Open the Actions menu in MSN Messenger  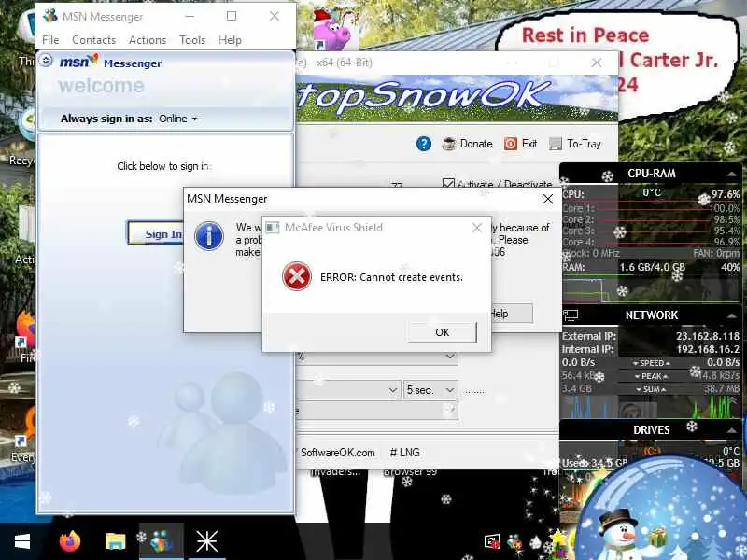[148, 40]
